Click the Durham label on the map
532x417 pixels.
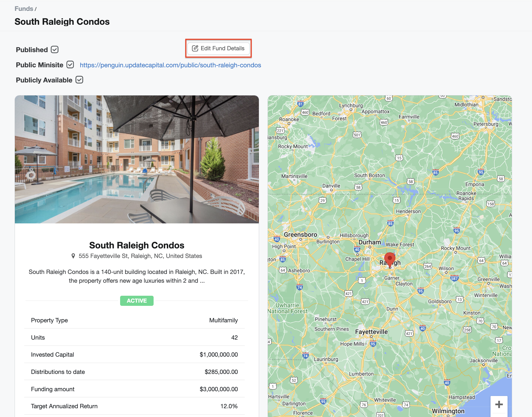coord(370,242)
